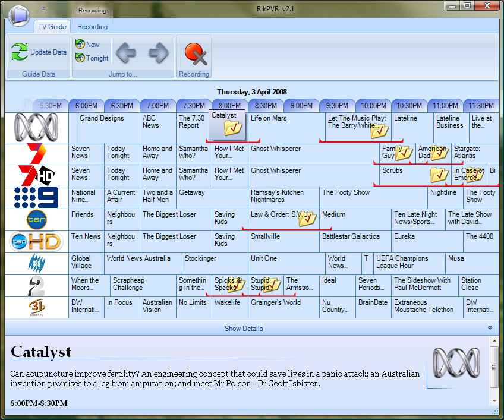Click the recording icon on Scrubs
The image size is (504, 420).
pyautogui.click(x=439, y=175)
